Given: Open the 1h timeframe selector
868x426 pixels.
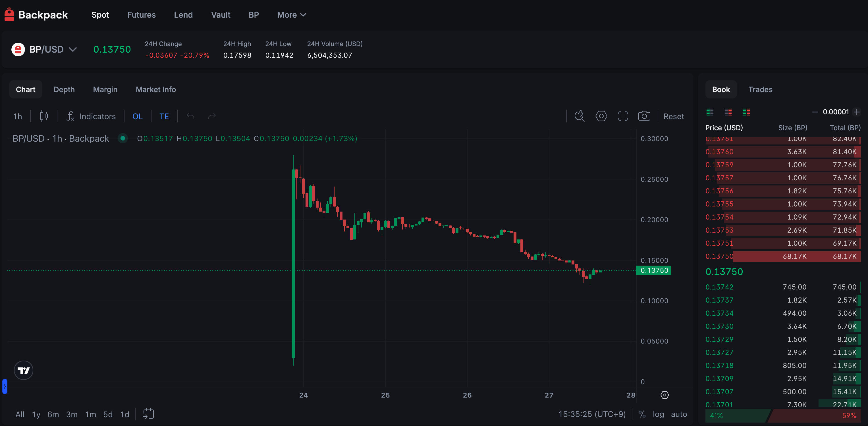Looking at the screenshot, I should 18,116.
